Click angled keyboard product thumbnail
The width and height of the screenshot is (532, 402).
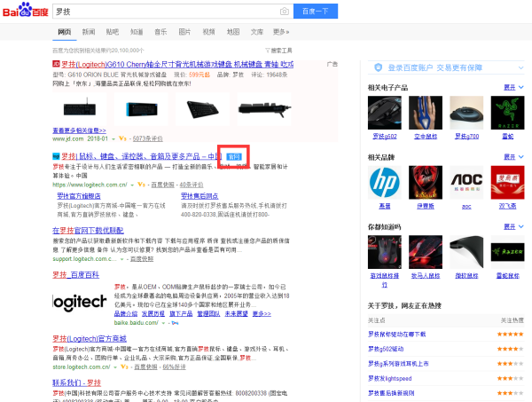point(202,109)
